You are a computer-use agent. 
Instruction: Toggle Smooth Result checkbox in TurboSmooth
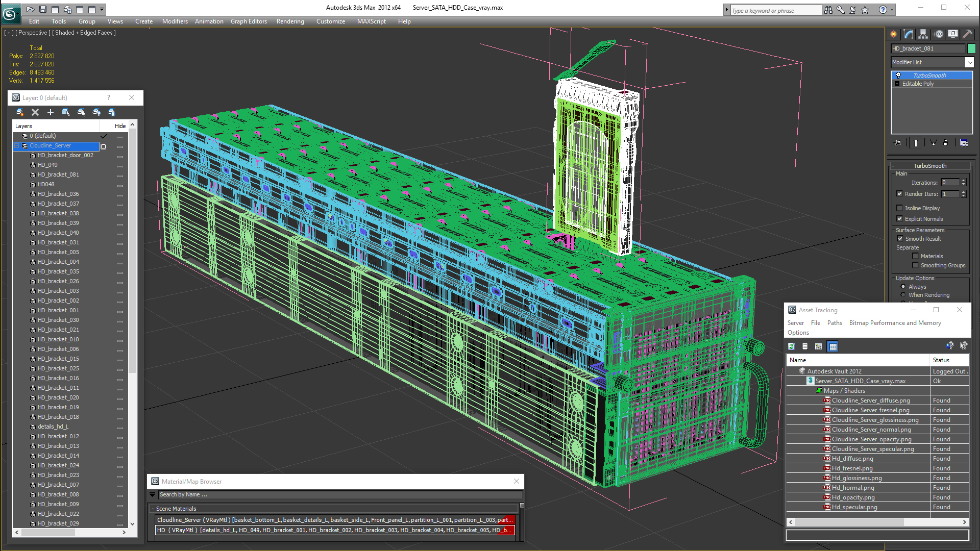[x=900, y=238]
